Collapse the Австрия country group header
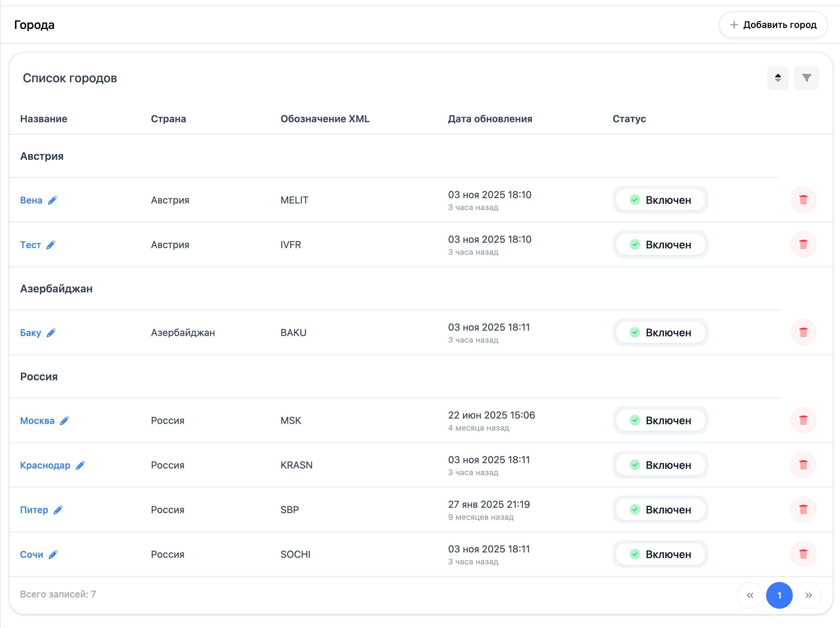 [x=42, y=156]
